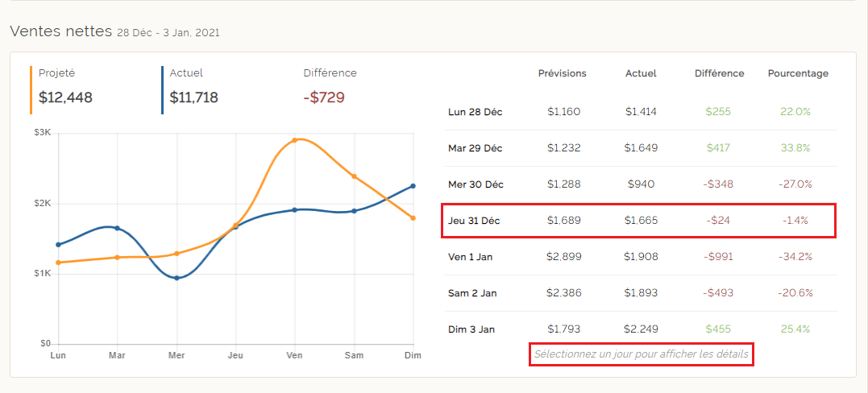Screen dimensions: 868x393
Task: Click the orange peak point at Ven
Action: pos(295,139)
